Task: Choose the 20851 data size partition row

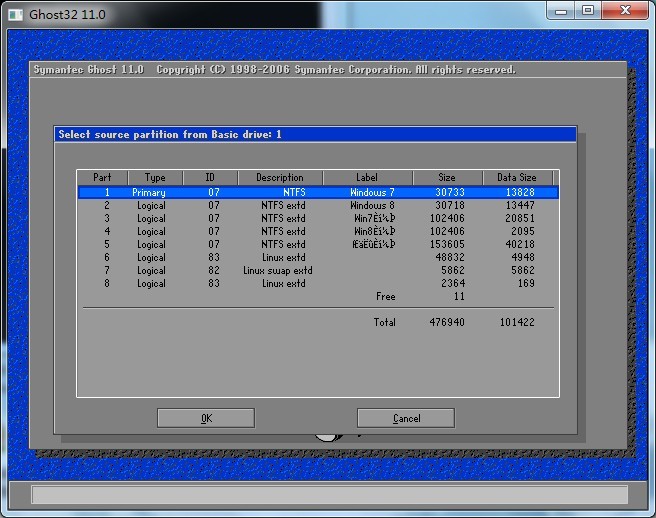Action: (x=318, y=218)
